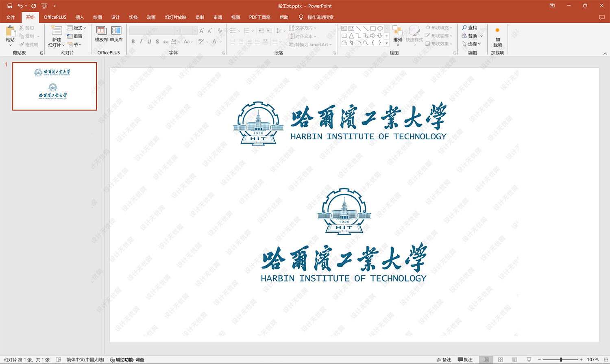
Task: Open the 单页库 single-page library
Action: pyautogui.click(x=116, y=34)
